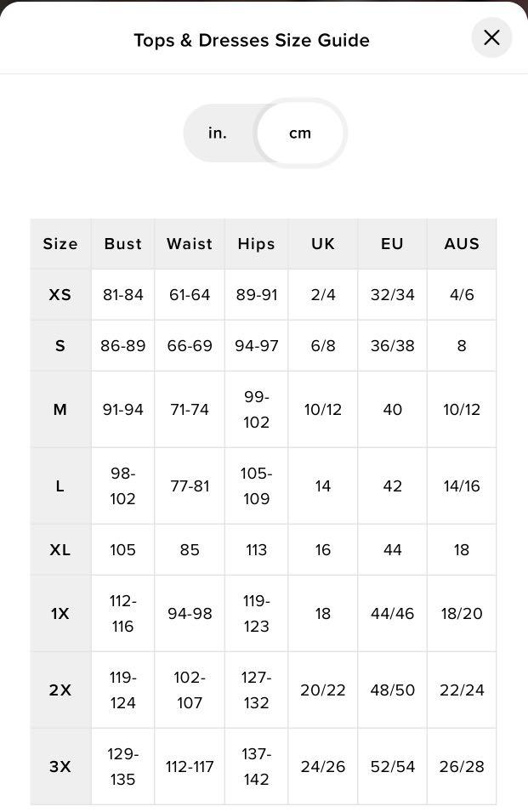Click the Tops & Dresses Size Guide title
This screenshot has width=528, height=812.
(x=252, y=41)
